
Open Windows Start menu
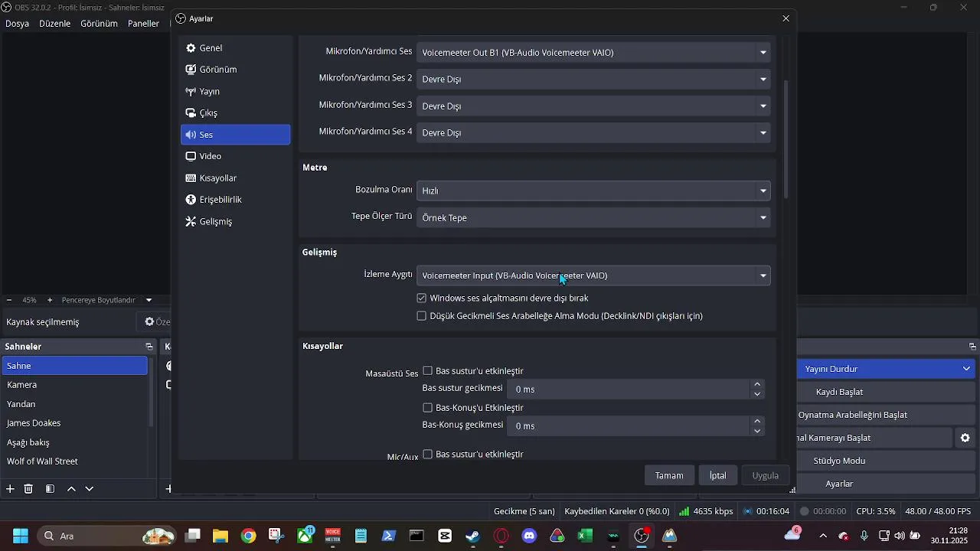(21, 536)
